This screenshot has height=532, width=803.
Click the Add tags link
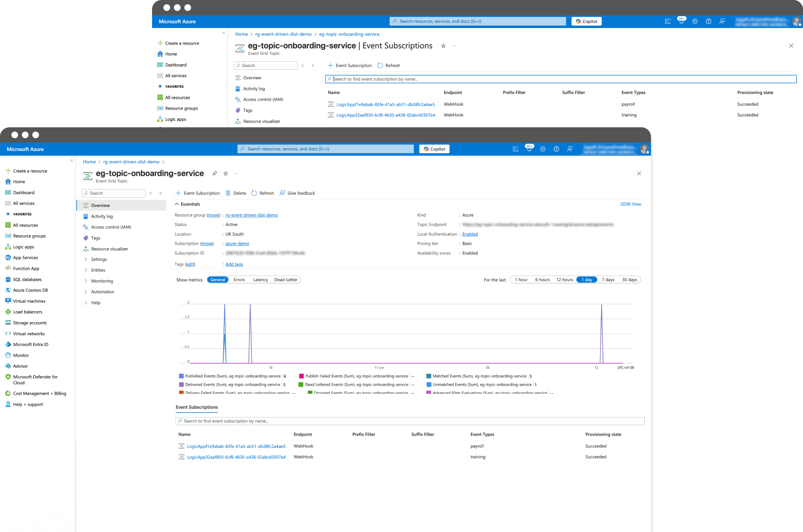pos(234,265)
